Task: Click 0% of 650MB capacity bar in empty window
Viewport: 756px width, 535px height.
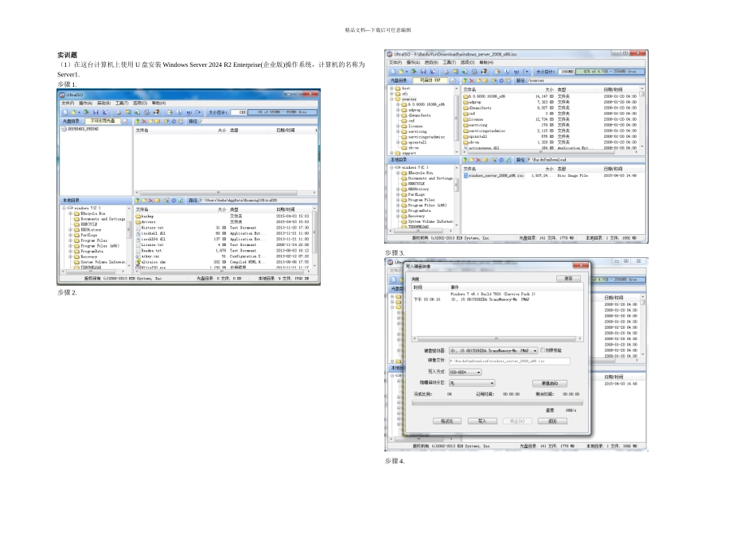Action: 283,112
